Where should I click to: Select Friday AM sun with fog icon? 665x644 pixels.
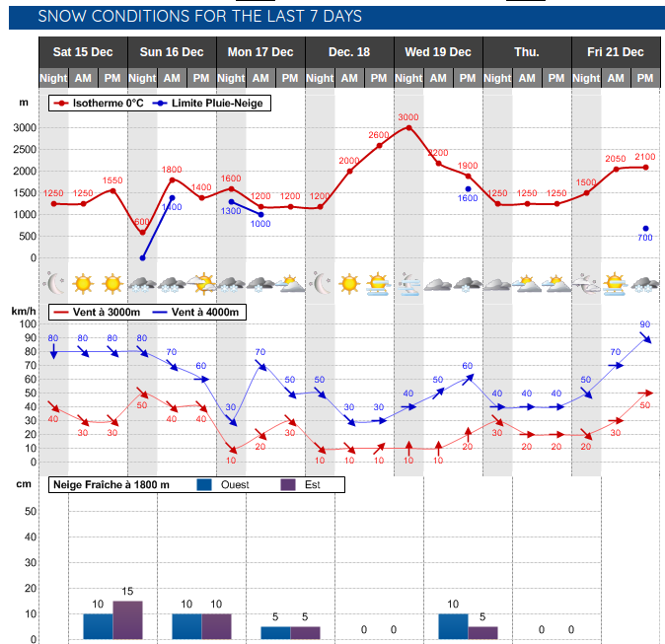(616, 284)
